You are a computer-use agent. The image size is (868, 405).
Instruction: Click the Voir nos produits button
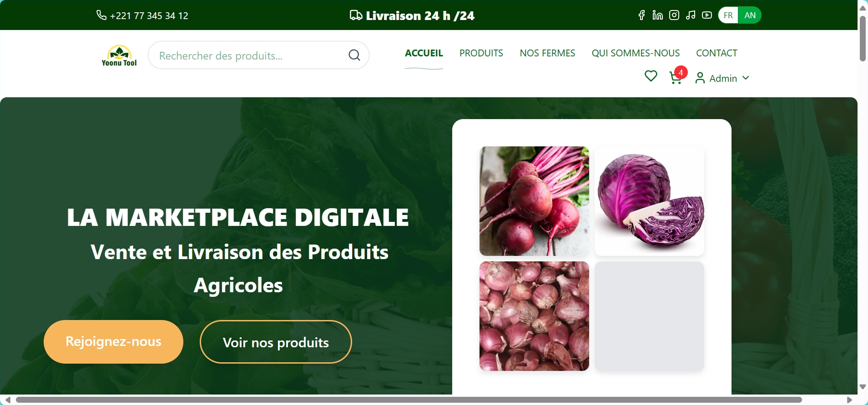(x=276, y=342)
